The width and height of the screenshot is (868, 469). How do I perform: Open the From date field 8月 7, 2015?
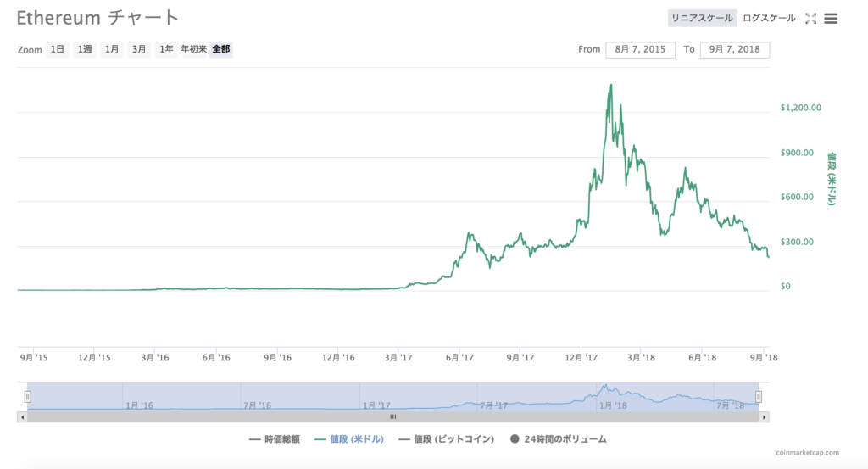coord(640,49)
